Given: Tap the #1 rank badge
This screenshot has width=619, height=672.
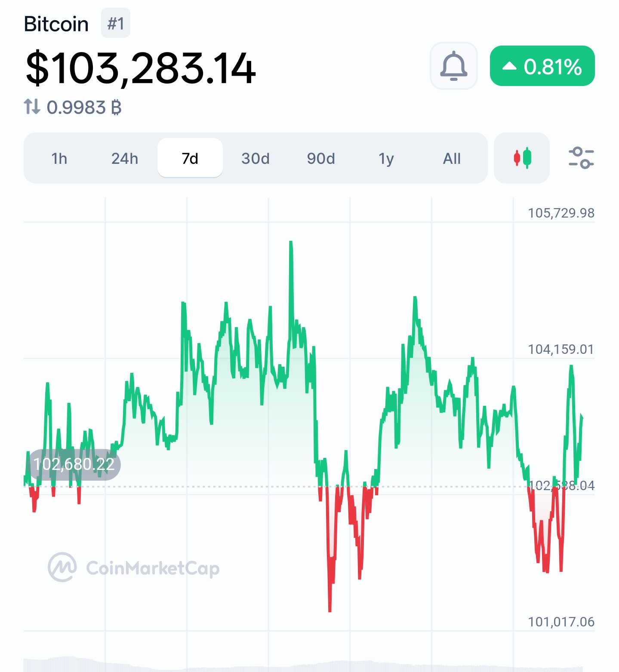Looking at the screenshot, I should click(x=116, y=23).
